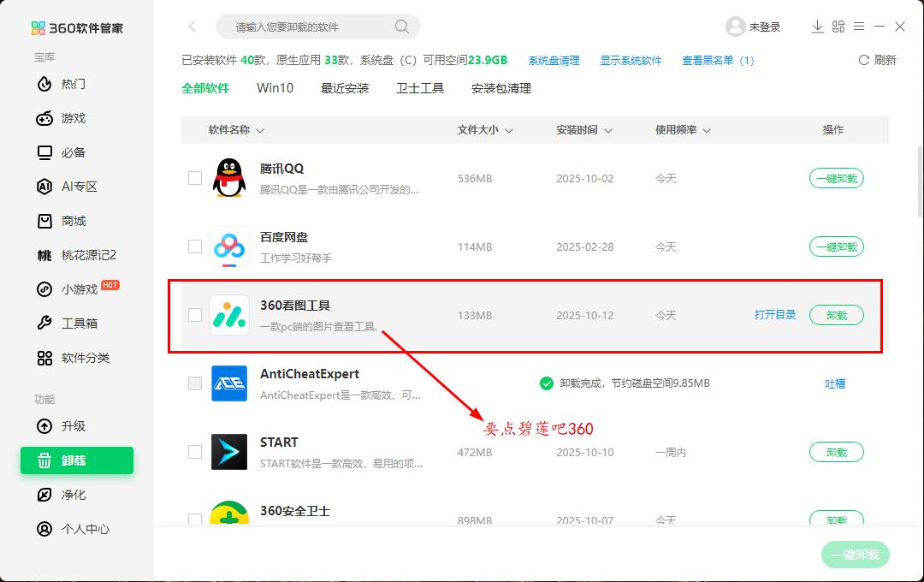The height and width of the screenshot is (582, 924).
Task: Open the 游戏 gamepad icon
Action: 44,118
